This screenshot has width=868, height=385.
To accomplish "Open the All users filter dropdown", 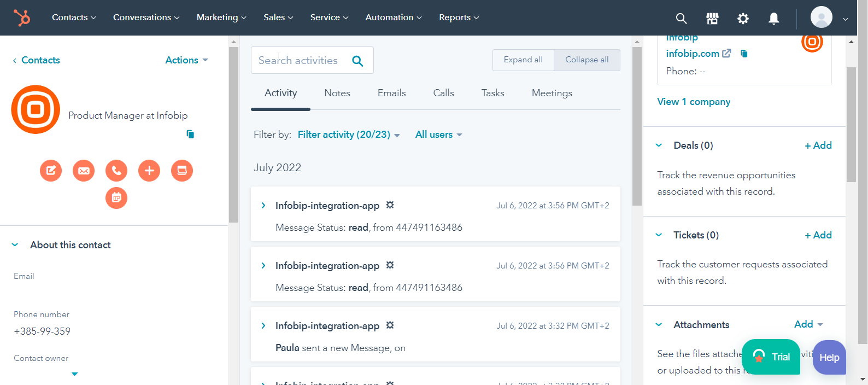I will click(x=438, y=135).
